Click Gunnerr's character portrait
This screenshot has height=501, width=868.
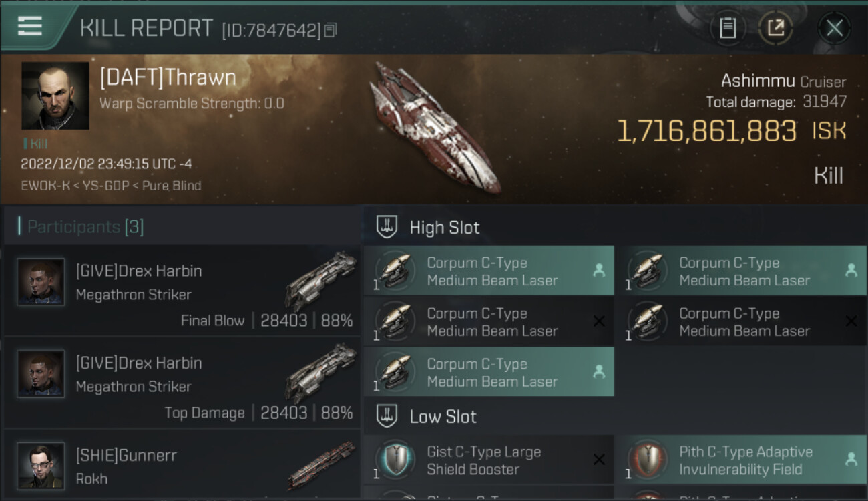(x=41, y=465)
